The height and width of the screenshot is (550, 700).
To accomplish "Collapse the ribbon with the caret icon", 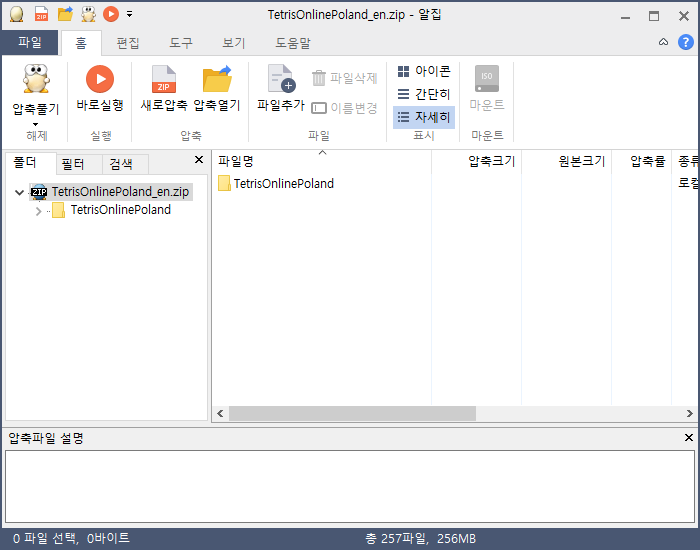I will tap(663, 42).
